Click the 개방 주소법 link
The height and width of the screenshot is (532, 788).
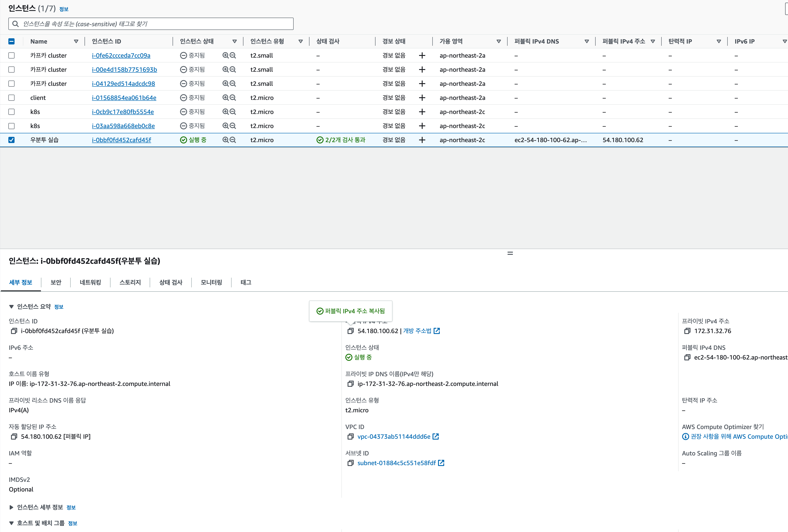(417, 331)
